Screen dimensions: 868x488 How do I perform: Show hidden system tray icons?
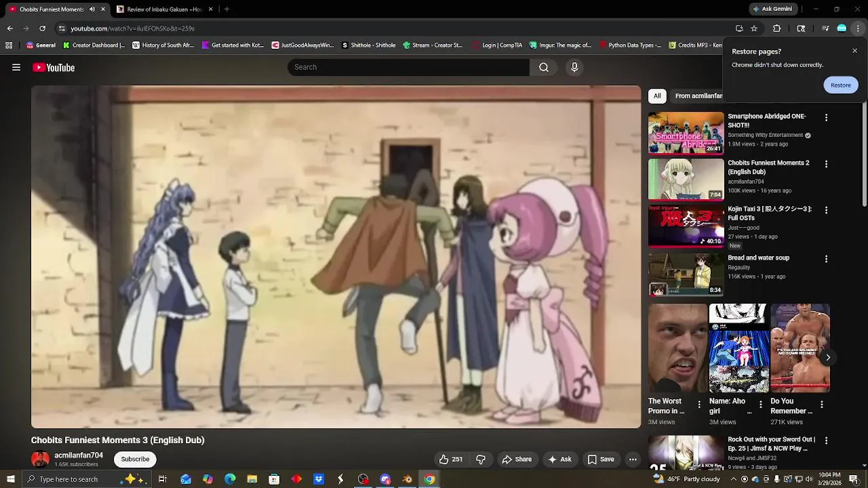[x=733, y=479]
